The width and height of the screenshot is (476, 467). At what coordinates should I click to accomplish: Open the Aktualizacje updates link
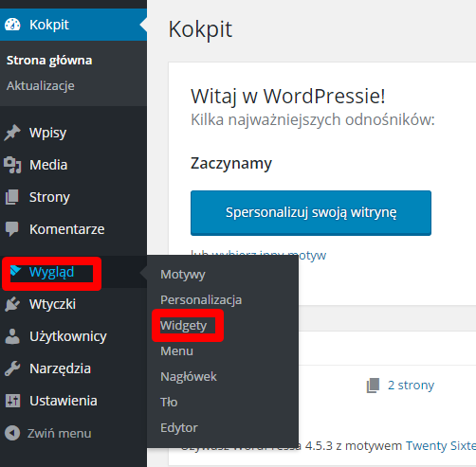pos(41,86)
